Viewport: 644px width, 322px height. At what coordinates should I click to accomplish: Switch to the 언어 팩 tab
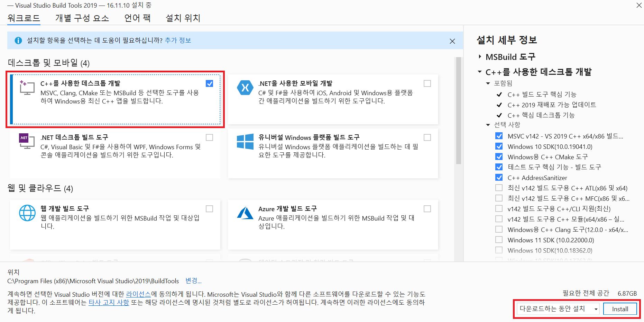click(137, 18)
